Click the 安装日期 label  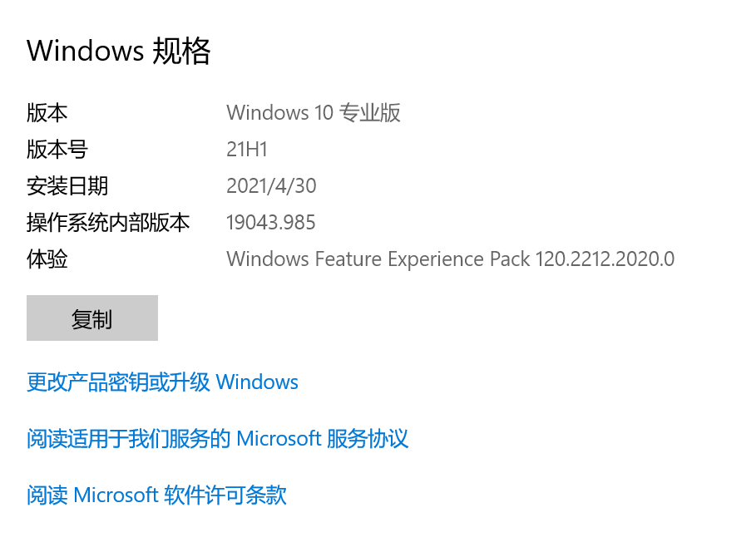tap(67, 186)
